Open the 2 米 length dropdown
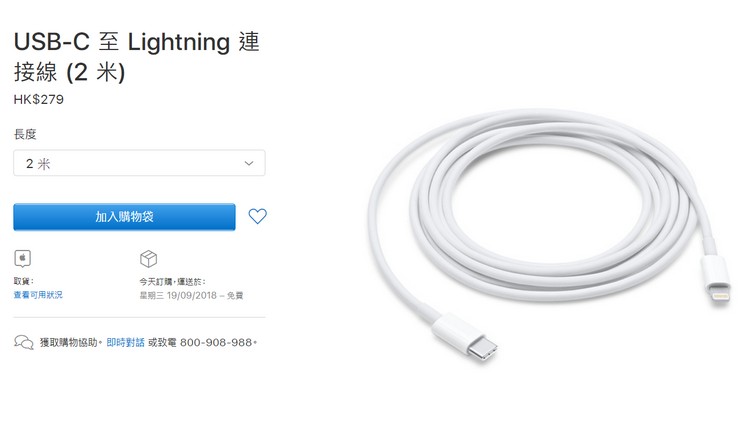 tap(139, 163)
